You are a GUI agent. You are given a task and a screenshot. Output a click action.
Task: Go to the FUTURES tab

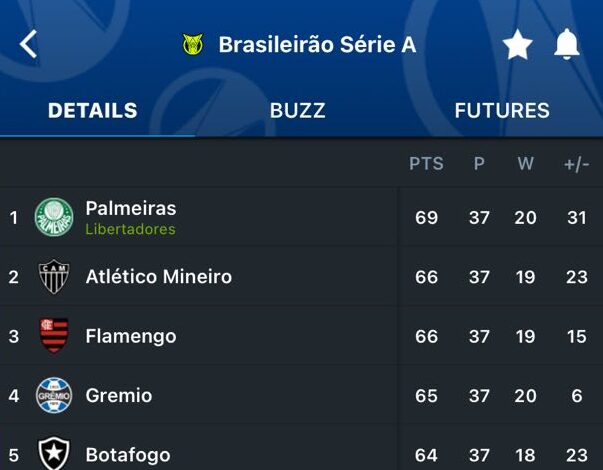point(502,111)
